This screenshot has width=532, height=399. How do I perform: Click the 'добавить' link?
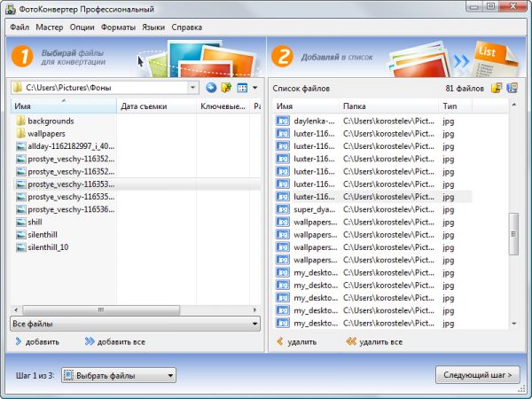click(37, 341)
